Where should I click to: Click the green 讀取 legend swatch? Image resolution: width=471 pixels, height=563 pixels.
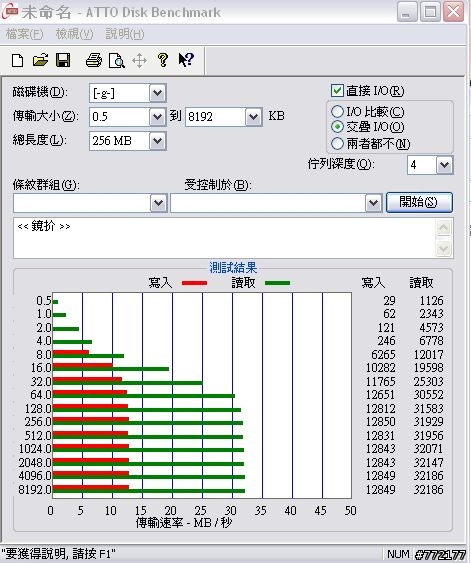coord(277,283)
